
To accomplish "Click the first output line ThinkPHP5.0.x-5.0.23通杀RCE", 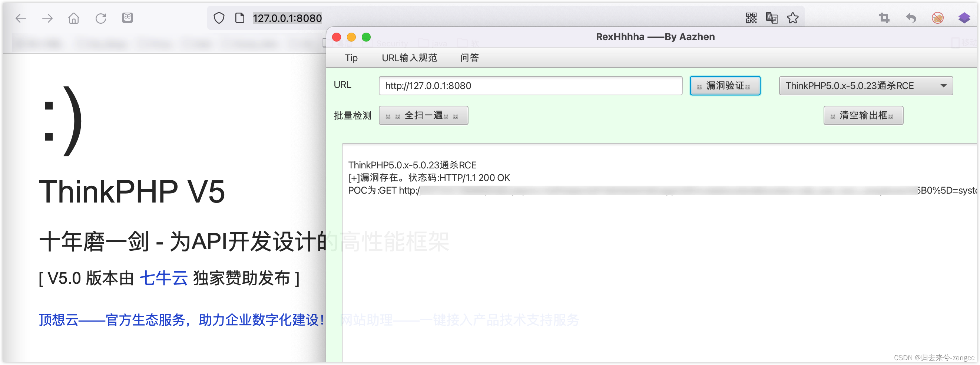I will [412, 165].
